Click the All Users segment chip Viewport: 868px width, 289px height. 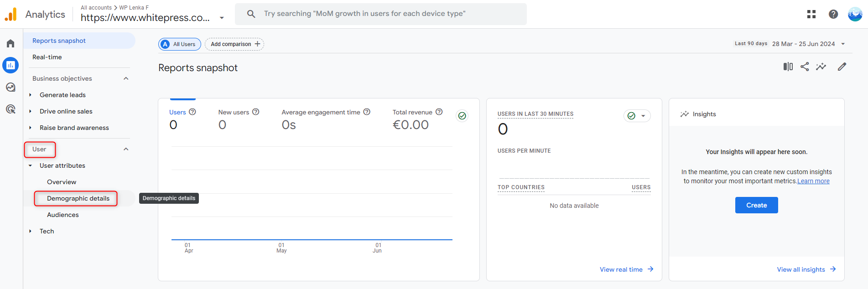click(180, 44)
